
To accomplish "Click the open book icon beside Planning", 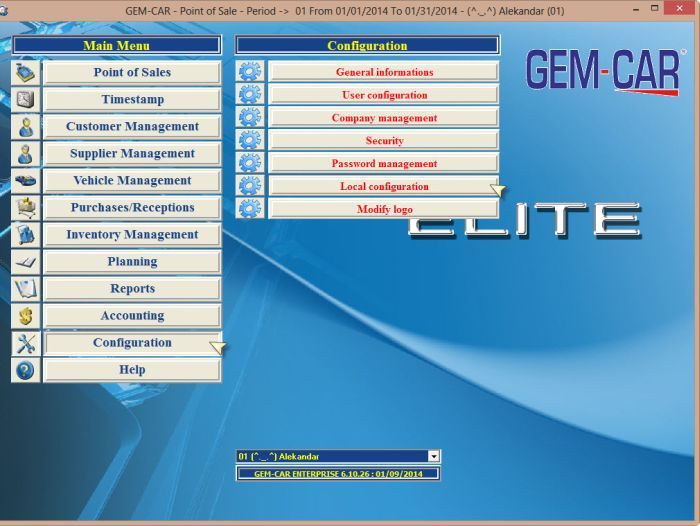I will pos(26,262).
